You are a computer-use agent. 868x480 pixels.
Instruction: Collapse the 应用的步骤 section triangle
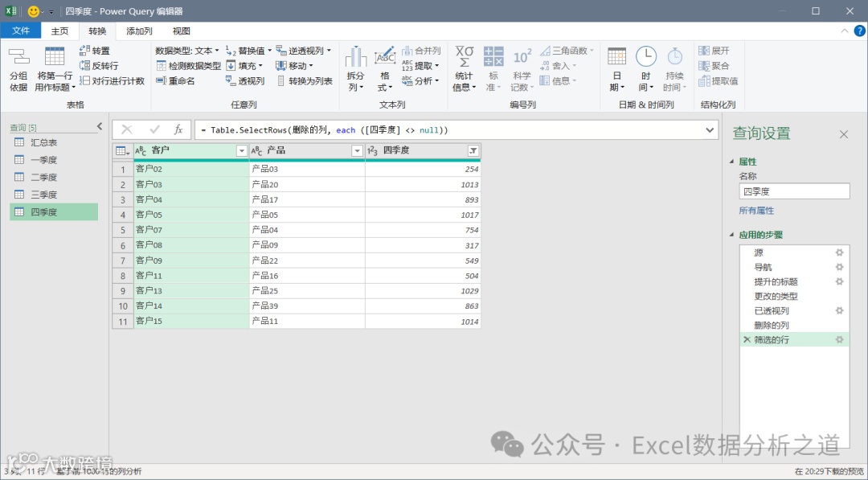pyautogui.click(x=732, y=235)
